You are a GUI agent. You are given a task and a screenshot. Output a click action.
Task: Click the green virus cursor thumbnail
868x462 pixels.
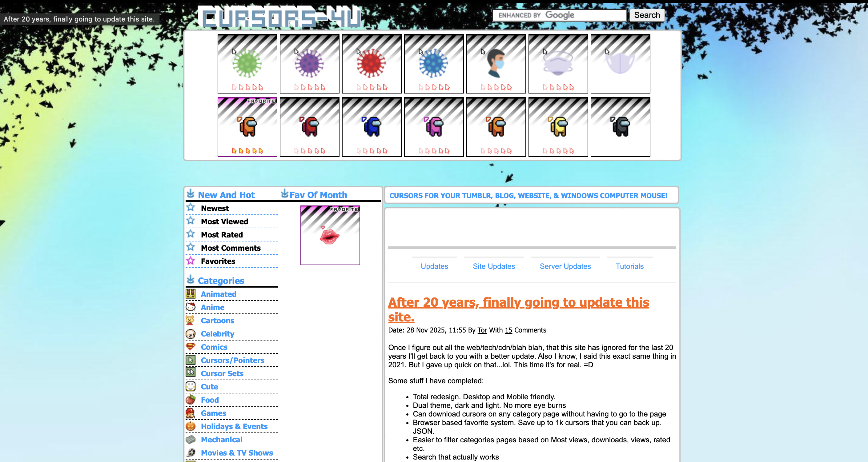[247, 63]
